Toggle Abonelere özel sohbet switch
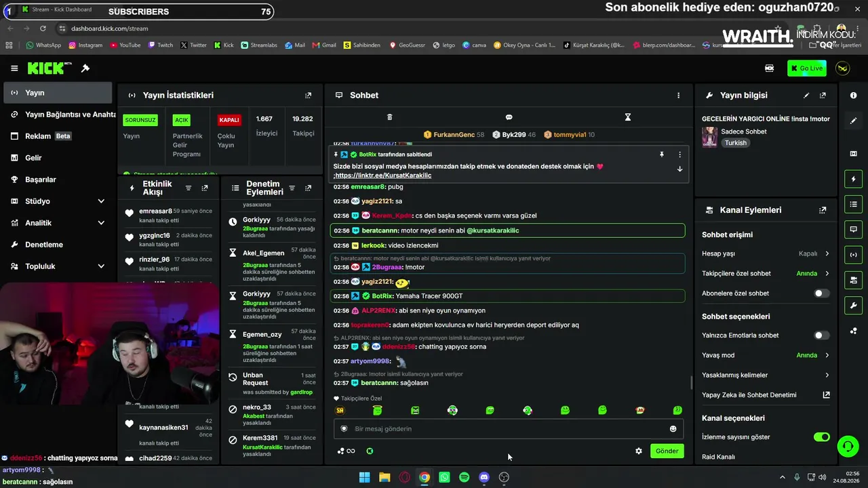868x488 pixels. 821,293
